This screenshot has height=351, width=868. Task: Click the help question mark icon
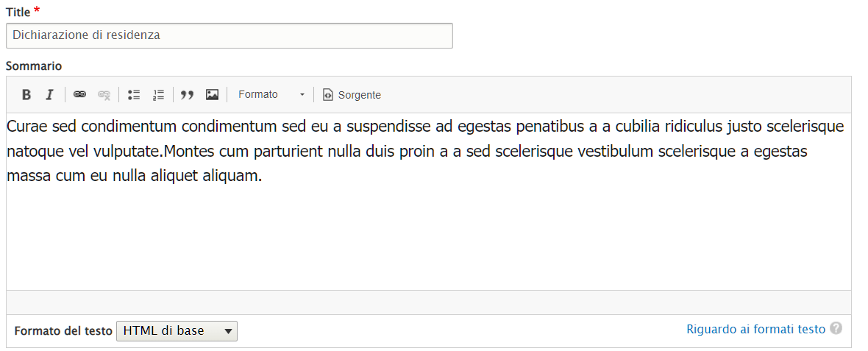click(836, 329)
